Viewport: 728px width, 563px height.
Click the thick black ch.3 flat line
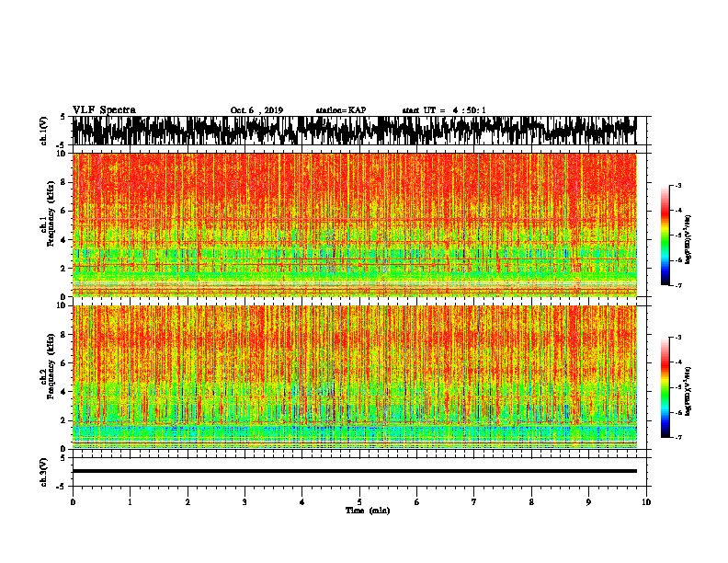354,471
